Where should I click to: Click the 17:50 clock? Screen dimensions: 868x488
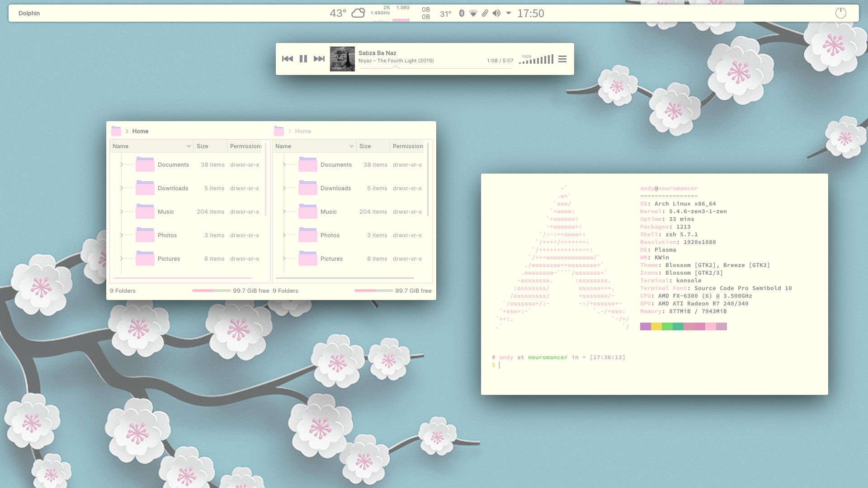(531, 13)
